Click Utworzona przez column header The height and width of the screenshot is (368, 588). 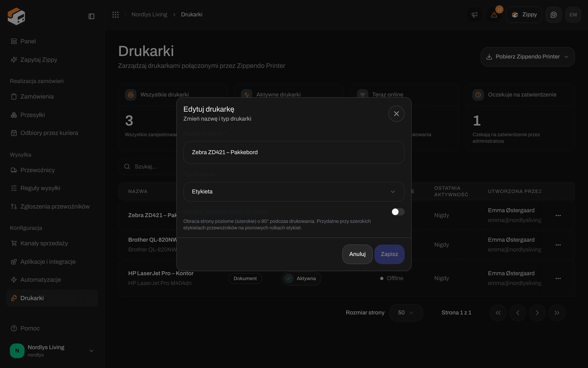[x=515, y=191]
